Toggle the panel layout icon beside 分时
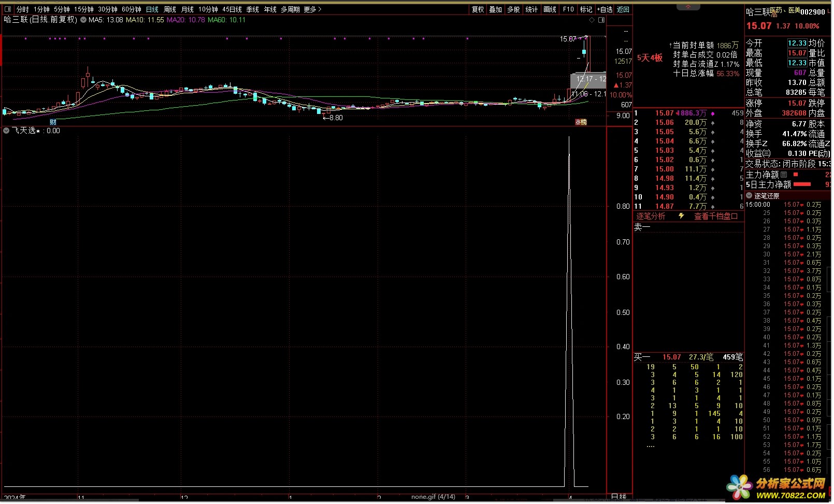The width and height of the screenshot is (834, 504). 8,9
